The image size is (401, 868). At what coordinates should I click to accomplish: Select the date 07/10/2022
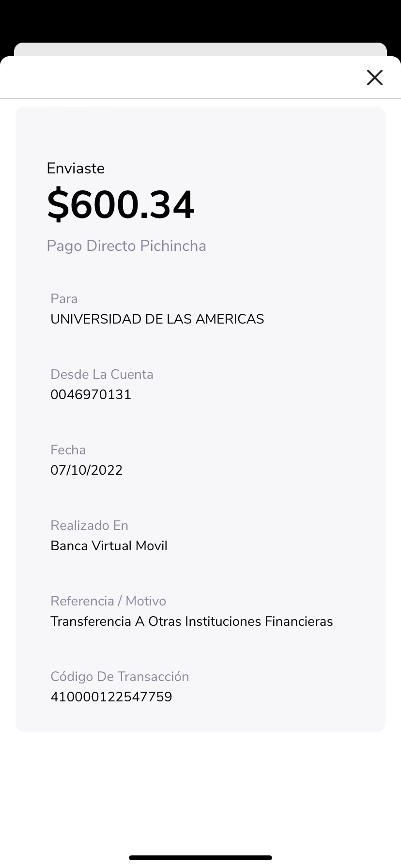click(87, 470)
